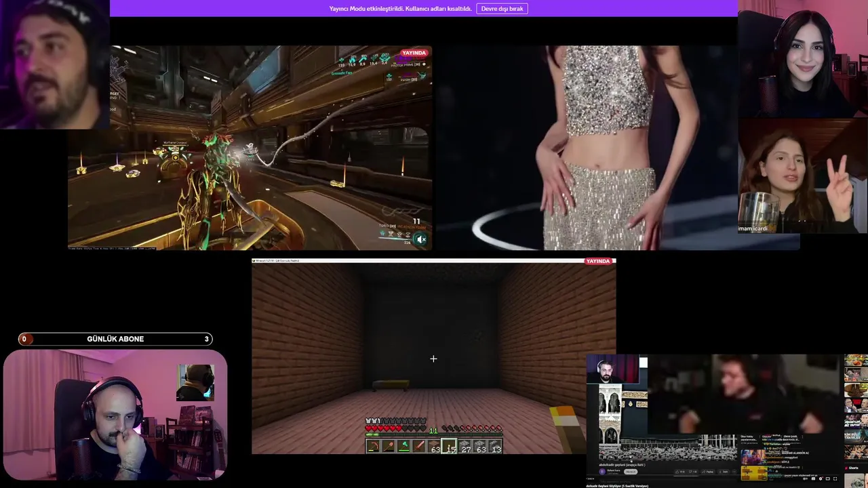Click the Minecraft hearts health bar
The image size is (868, 488).
point(396,428)
